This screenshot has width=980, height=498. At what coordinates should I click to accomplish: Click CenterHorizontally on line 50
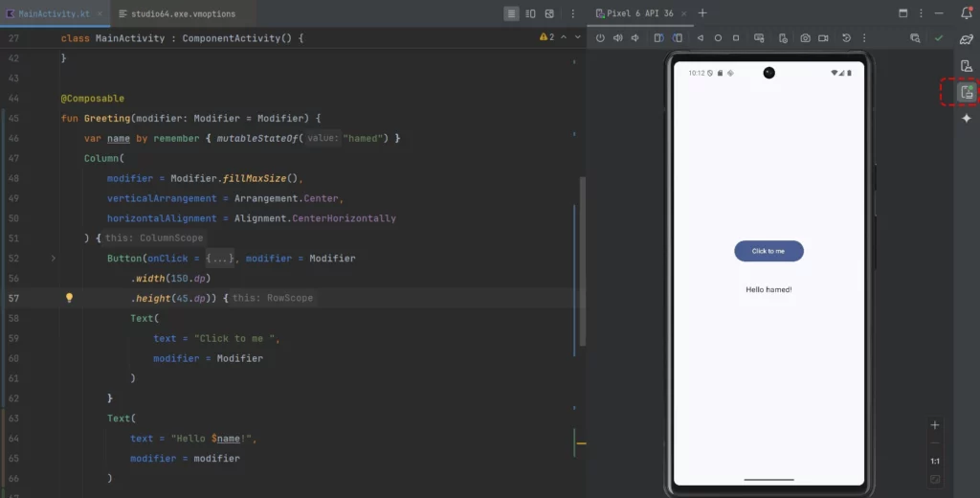tap(344, 218)
